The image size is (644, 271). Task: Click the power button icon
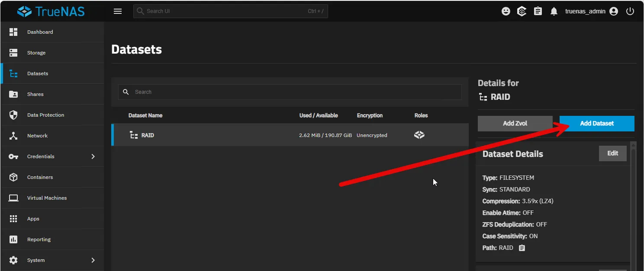click(630, 12)
